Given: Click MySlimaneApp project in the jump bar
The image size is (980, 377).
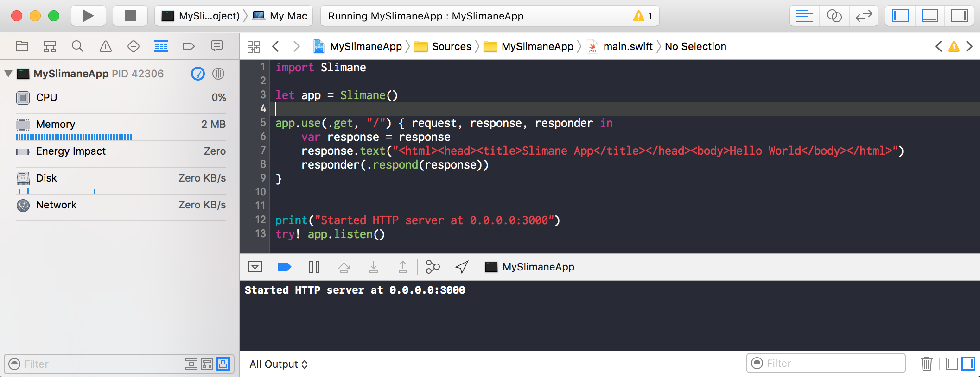Looking at the screenshot, I should point(357,46).
